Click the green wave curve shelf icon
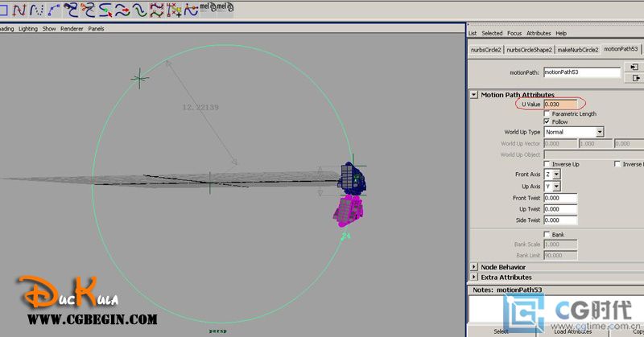The height and width of the screenshot is (337, 644). 140,10
